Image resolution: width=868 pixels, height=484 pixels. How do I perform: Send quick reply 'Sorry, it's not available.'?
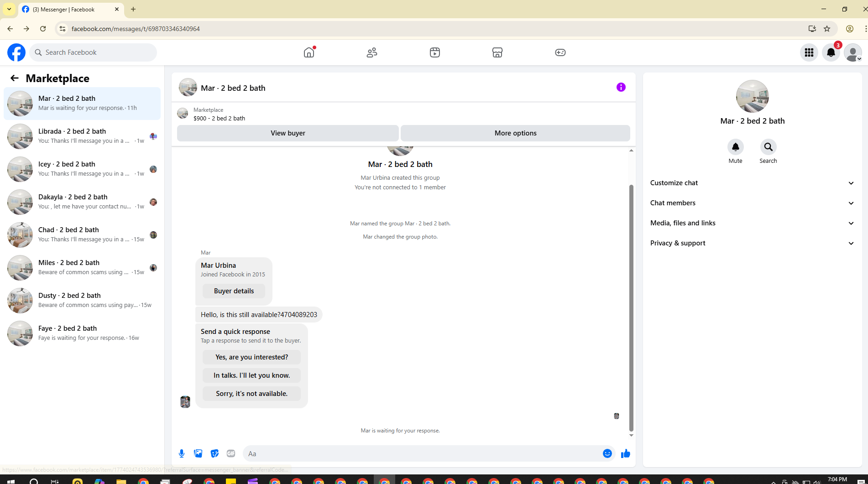pos(251,394)
